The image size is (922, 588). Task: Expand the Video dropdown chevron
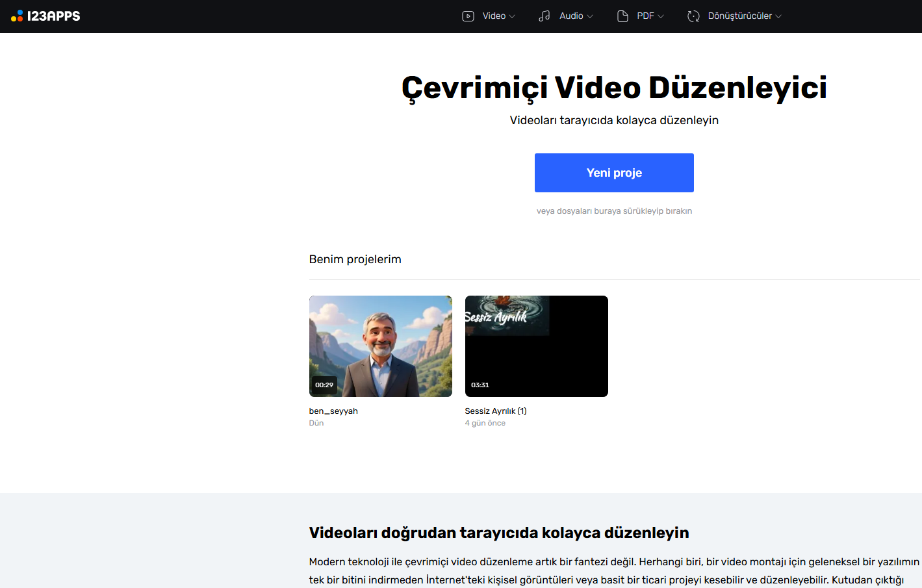click(512, 17)
